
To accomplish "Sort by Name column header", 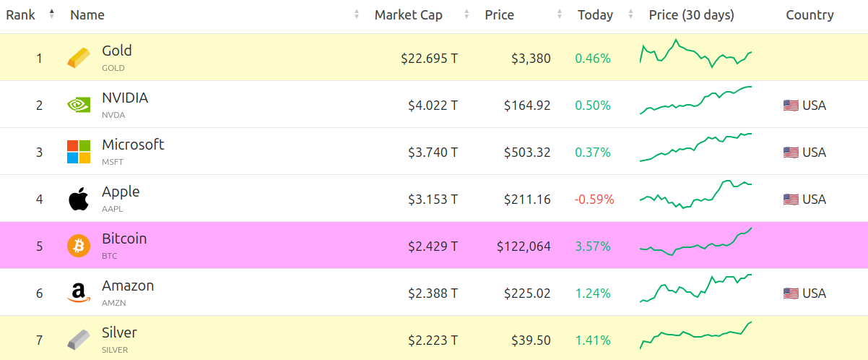I will click(87, 15).
